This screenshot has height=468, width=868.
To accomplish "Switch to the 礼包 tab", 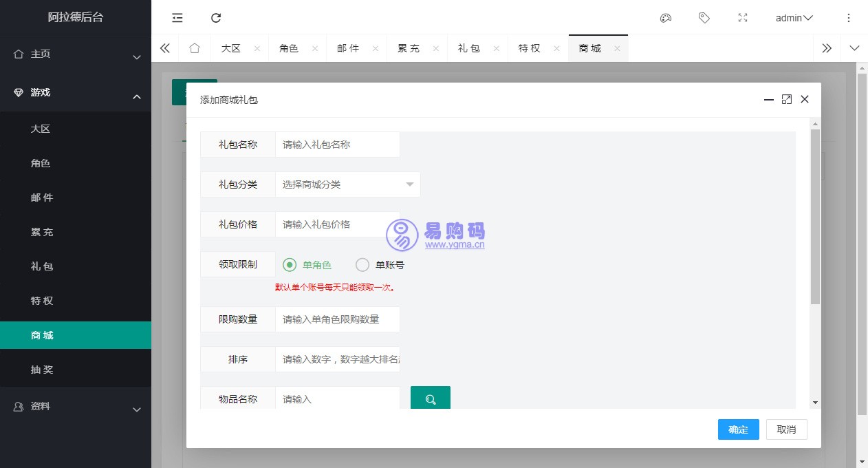I will tap(469, 48).
